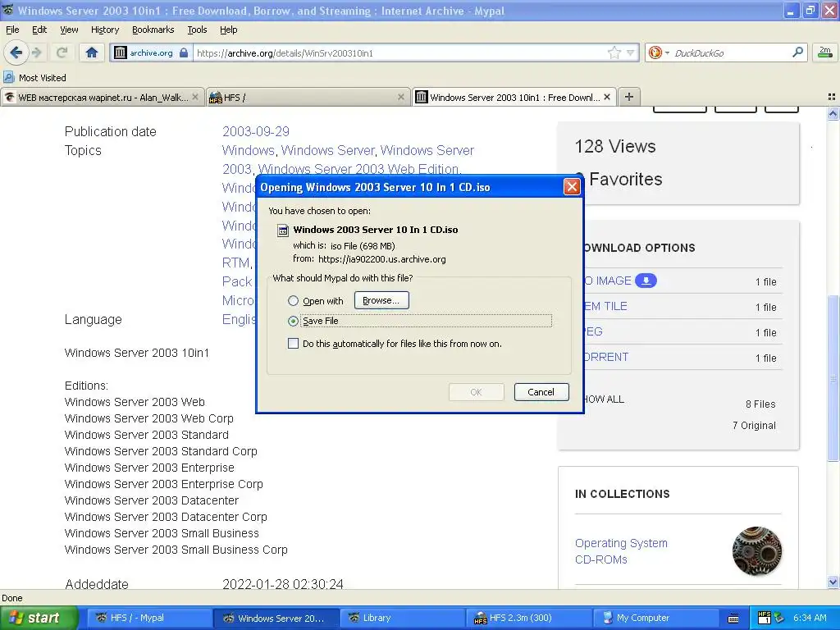Click the SHOW ALL files link
Viewport: 840px width, 630px height.
pyautogui.click(x=604, y=399)
